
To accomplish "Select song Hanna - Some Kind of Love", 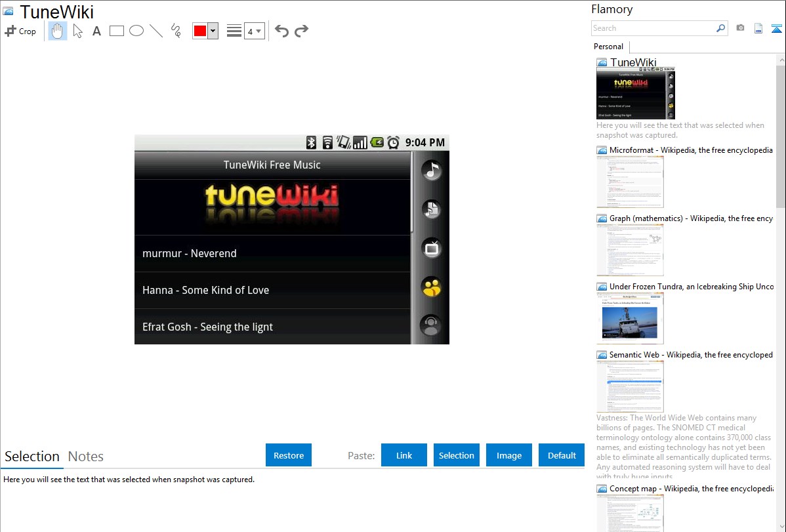I will (272, 291).
